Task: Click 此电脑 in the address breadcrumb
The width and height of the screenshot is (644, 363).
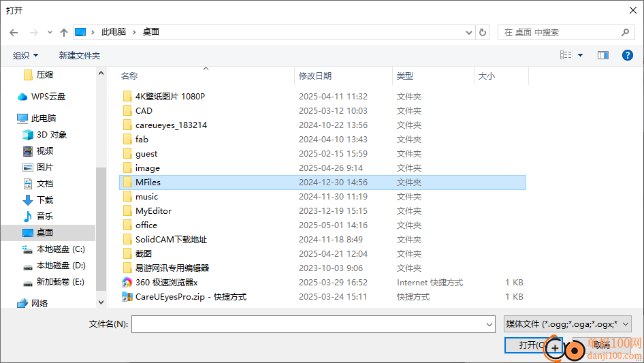Action: (114, 32)
